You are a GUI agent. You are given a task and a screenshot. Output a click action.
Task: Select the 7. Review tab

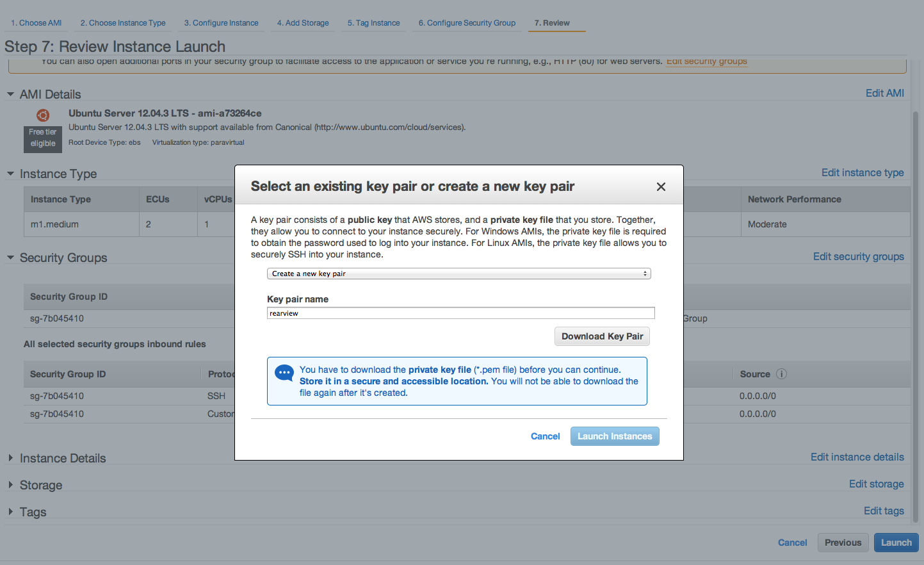tap(552, 23)
